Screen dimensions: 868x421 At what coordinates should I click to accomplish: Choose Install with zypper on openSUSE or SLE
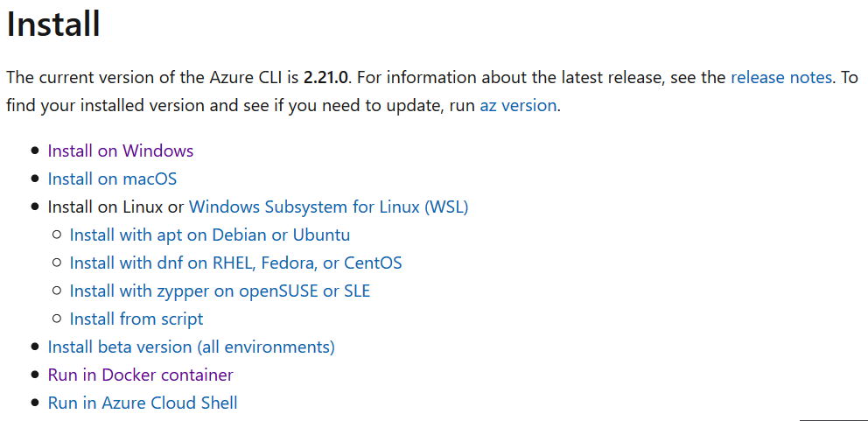tap(220, 291)
